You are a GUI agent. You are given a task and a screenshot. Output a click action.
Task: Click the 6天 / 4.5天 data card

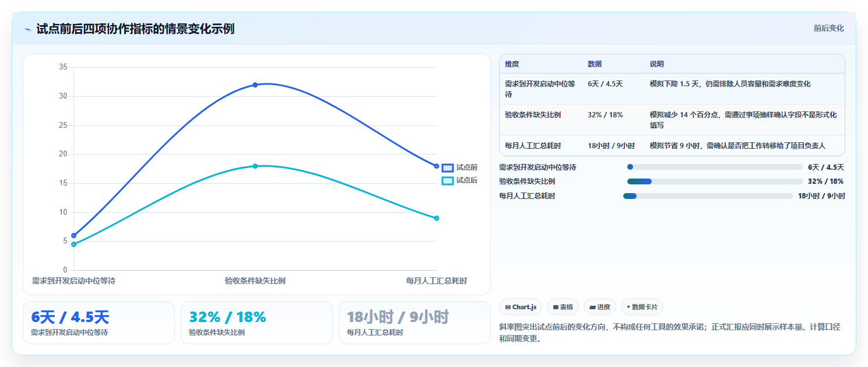[x=99, y=323]
